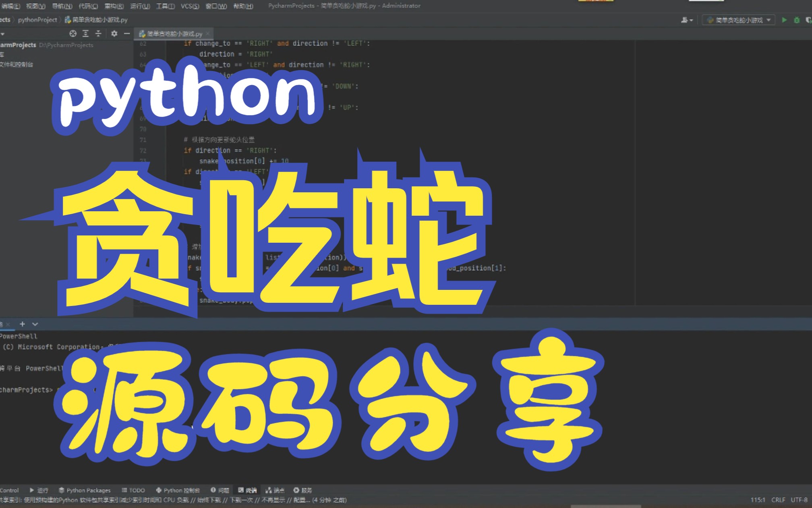
Task: Select 文件和控制台 node in project tree
Action: (x=17, y=64)
